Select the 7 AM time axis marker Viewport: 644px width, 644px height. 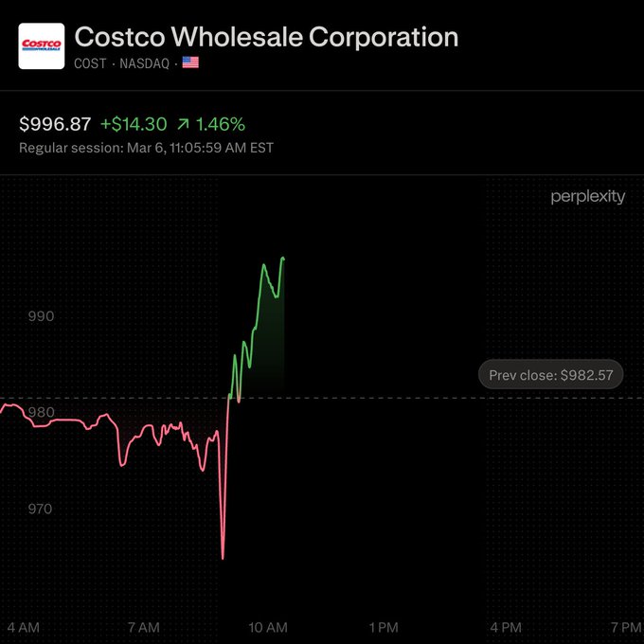tap(144, 627)
